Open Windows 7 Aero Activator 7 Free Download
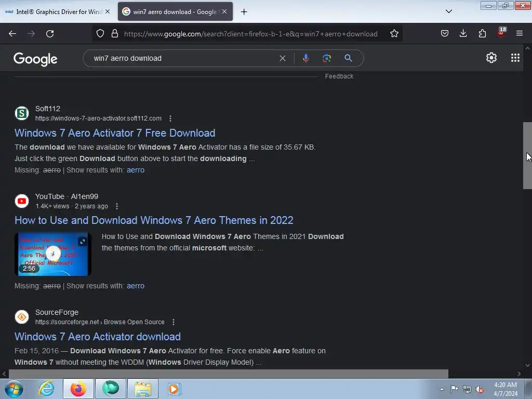 115,133
